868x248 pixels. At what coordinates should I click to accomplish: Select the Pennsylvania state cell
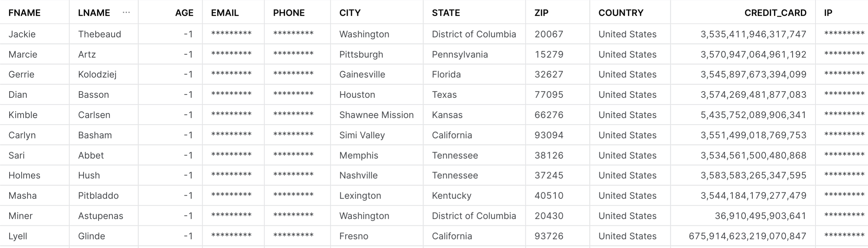460,54
